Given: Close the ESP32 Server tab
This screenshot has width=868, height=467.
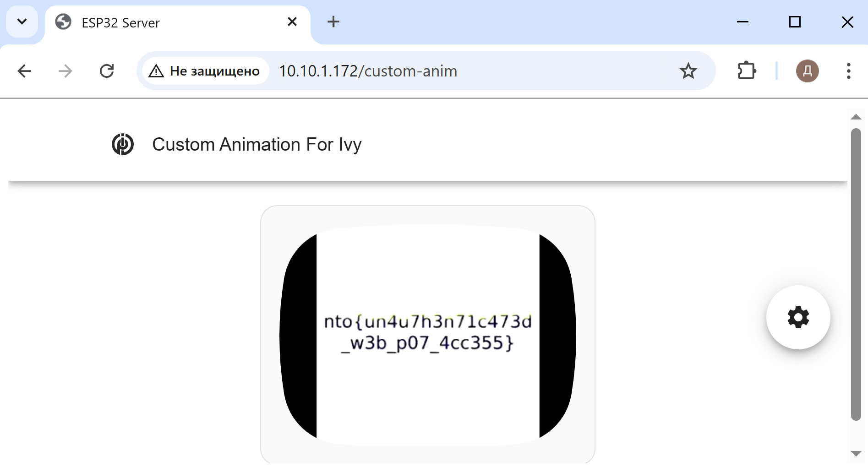Looking at the screenshot, I should 292,22.
